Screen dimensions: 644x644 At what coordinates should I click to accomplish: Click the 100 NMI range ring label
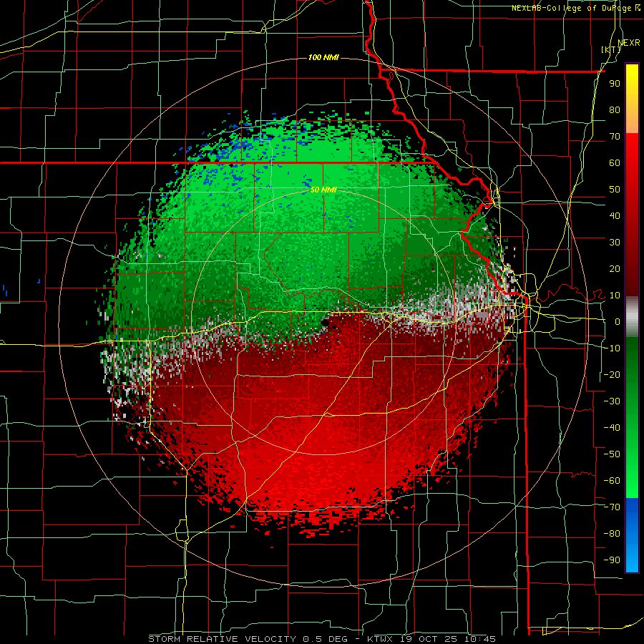pos(323,57)
